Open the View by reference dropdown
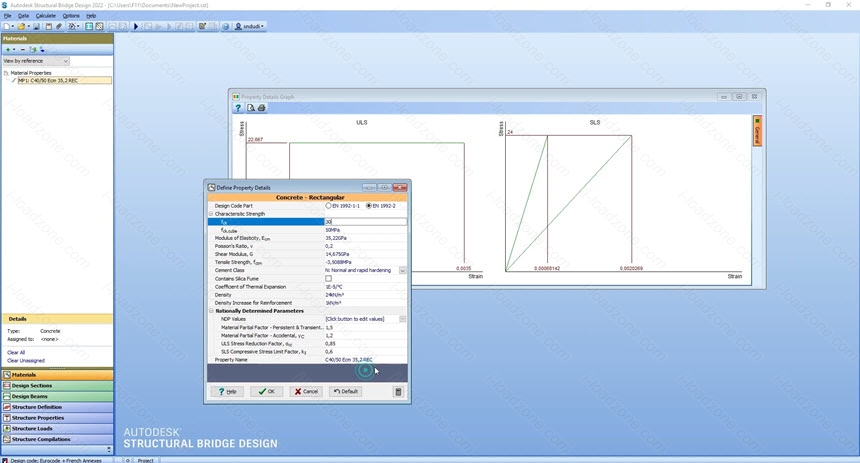Screen dimensions: 860x463 pyautogui.click(x=36, y=61)
